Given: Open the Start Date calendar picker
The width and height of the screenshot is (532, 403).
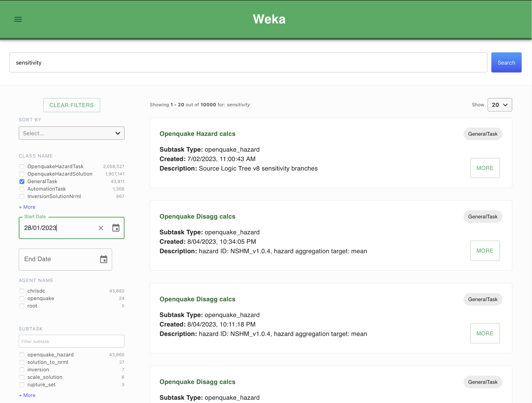Looking at the screenshot, I should [x=116, y=228].
